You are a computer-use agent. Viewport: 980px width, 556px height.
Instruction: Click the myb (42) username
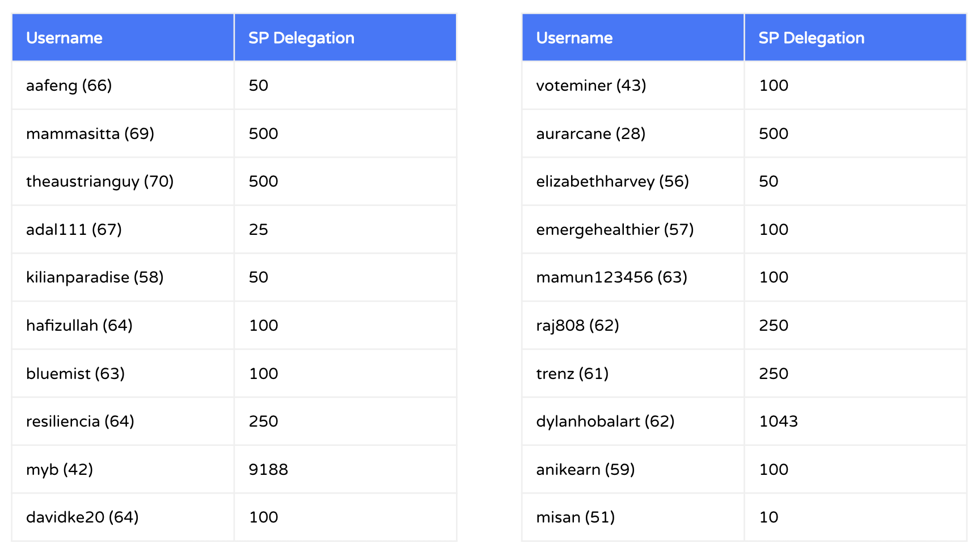[x=60, y=470]
